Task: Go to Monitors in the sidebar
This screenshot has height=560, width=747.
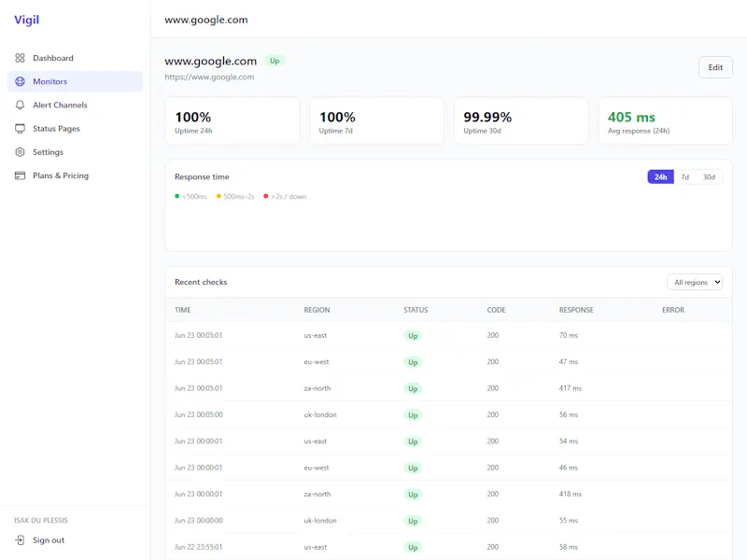Action: tap(76, 81)
